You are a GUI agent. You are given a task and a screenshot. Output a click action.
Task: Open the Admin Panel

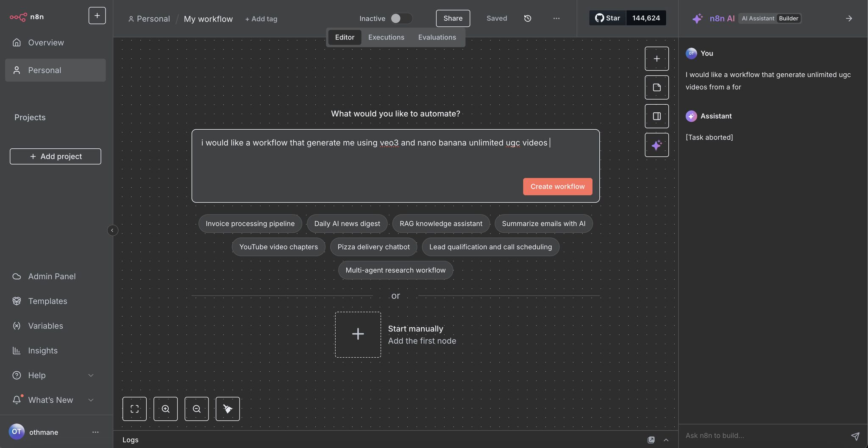(55, 276)
